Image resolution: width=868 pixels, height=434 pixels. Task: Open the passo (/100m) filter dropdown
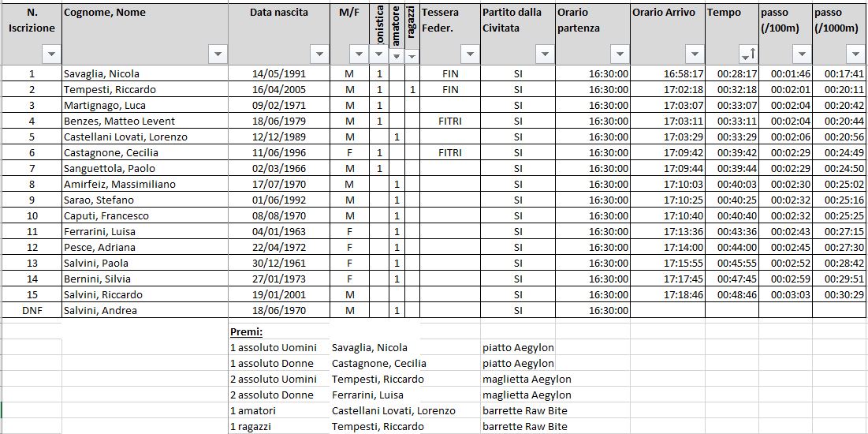coord(801,54)
